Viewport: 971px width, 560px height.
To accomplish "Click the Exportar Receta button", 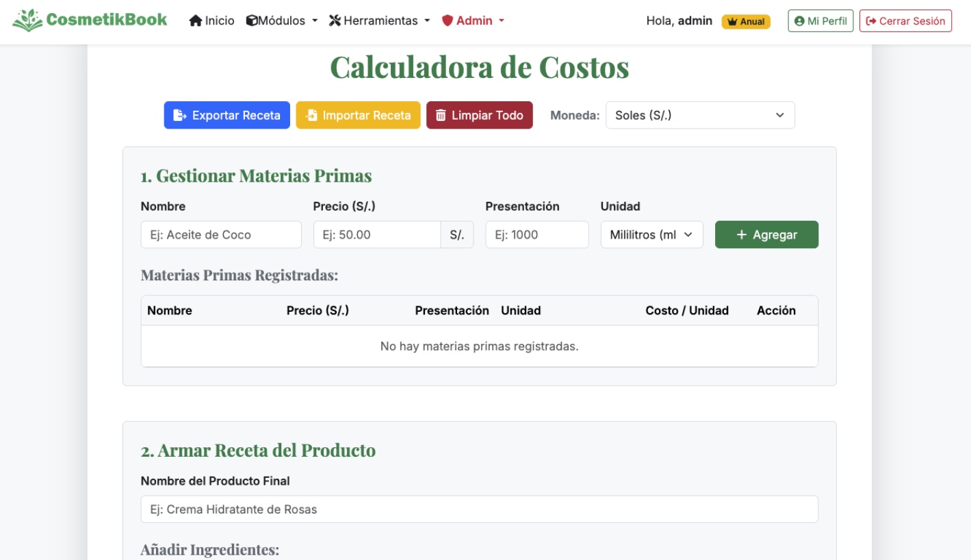I will (226, 115).
